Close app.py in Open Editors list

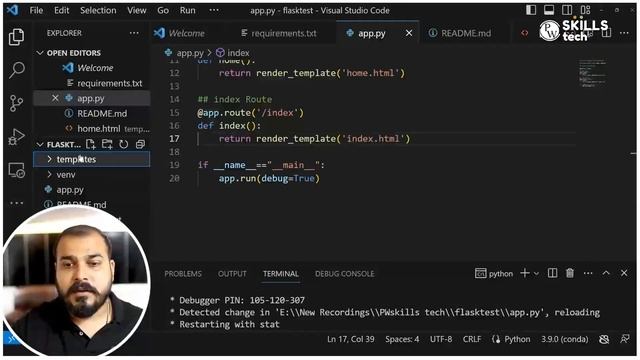[x=55, y=98]
